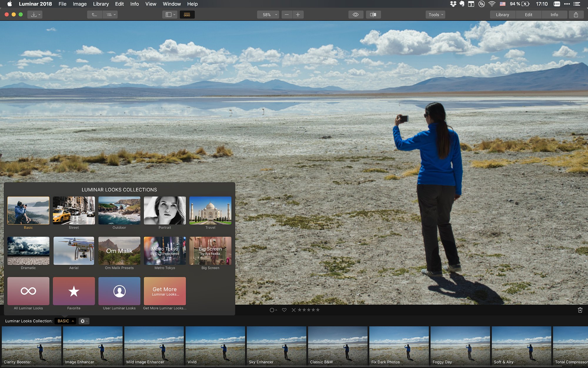Apply the Classic B&W look
This screenshot has width=588, height=368.
338,346
